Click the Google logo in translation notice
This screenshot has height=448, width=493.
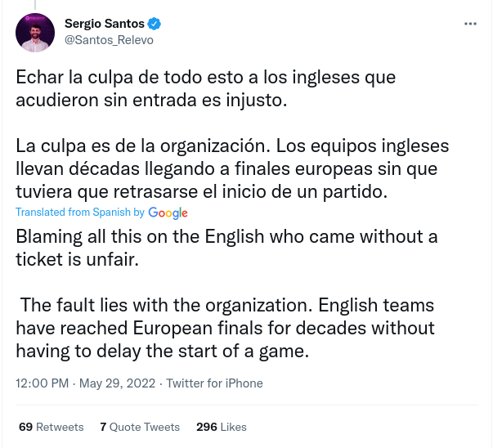coord(168,213)
